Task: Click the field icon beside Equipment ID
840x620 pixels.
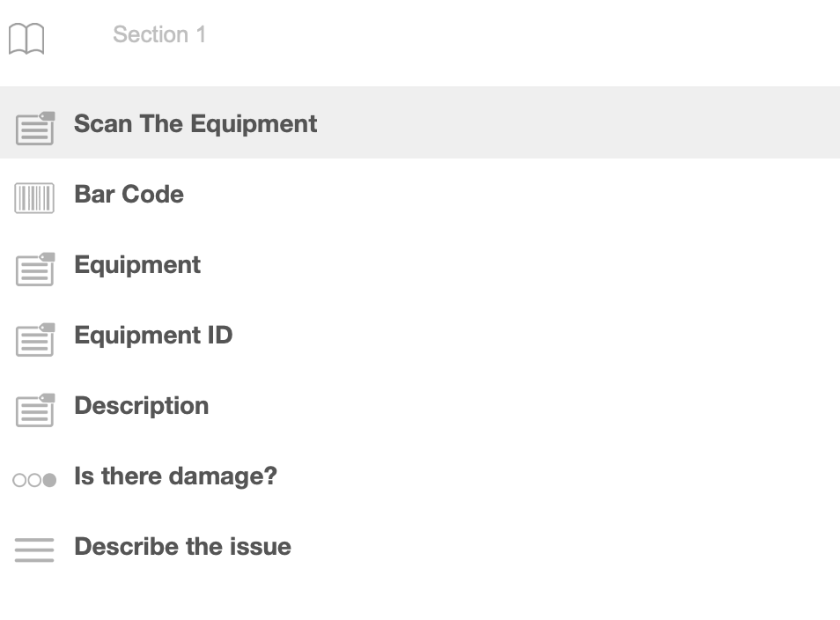Action: pyautogui.click(x=35, y=339)
